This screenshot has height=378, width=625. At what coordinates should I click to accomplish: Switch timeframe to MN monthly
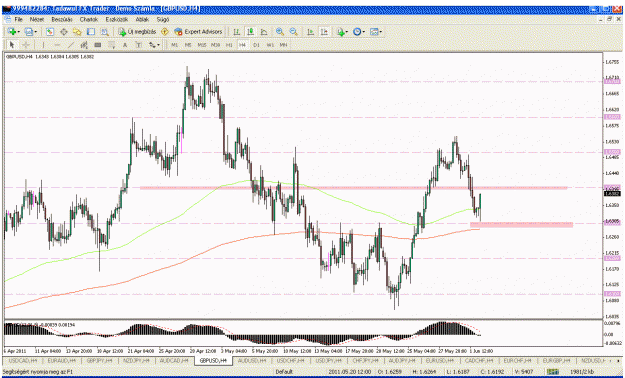[283, 45]
